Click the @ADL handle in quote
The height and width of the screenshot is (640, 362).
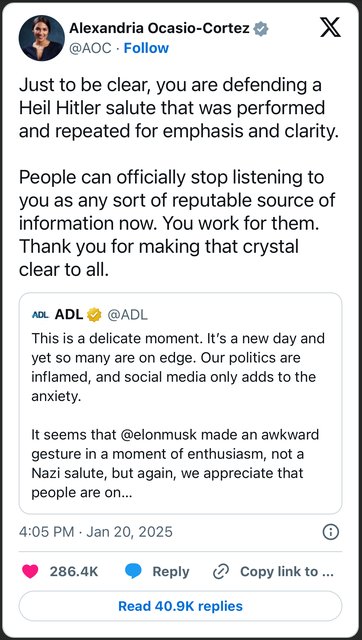(x=128, y=315)
